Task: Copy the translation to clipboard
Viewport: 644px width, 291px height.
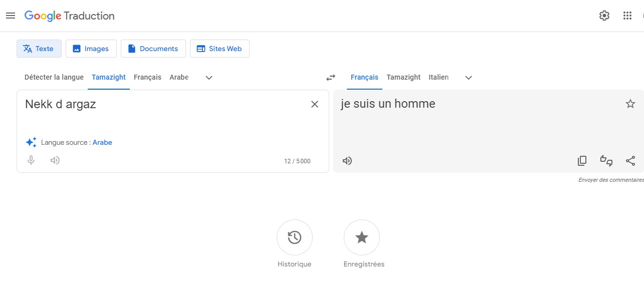Action: click(582, 161)
